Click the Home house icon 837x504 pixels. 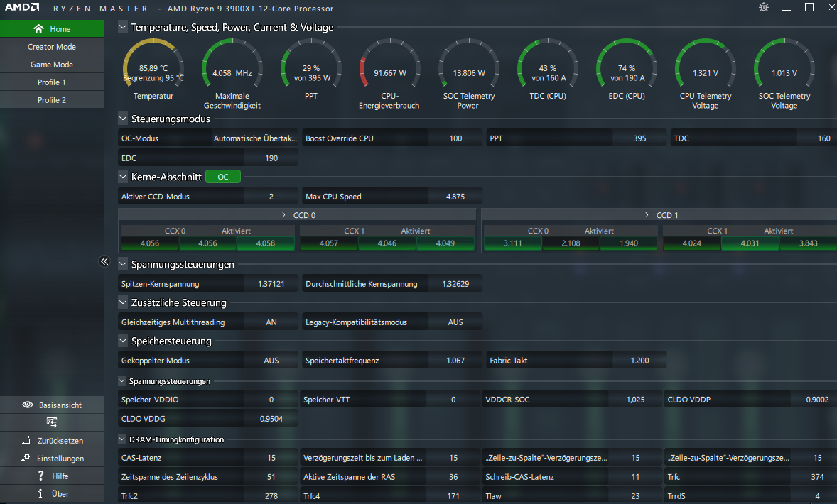click(38, 29)
